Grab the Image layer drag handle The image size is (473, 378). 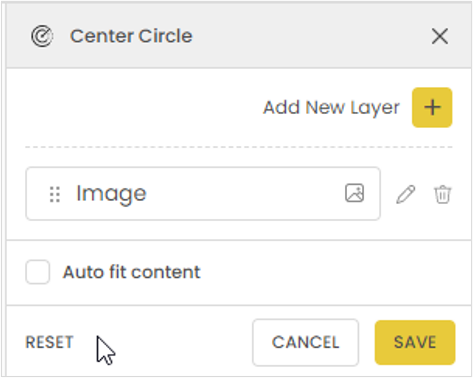(x=55, y=194)
